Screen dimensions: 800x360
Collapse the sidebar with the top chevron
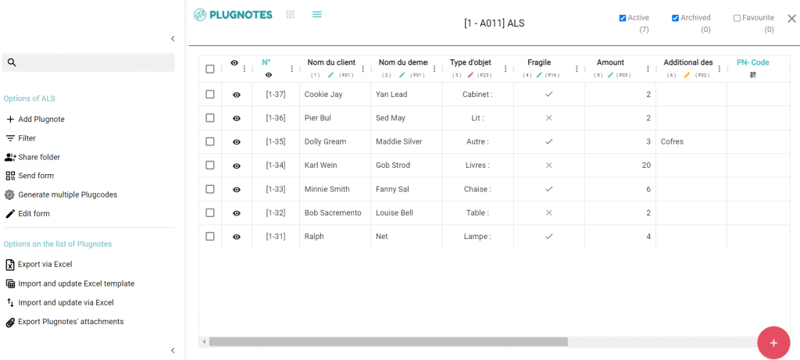pyautogui.click(x=173, y=38)
